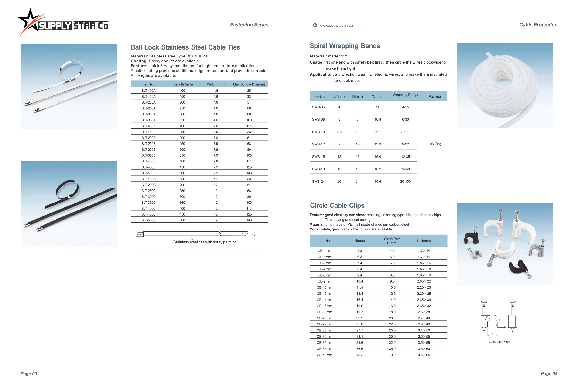Click the arrow icon beside www.supplystar.sa
578x392 pixels.
click(315, 25)
